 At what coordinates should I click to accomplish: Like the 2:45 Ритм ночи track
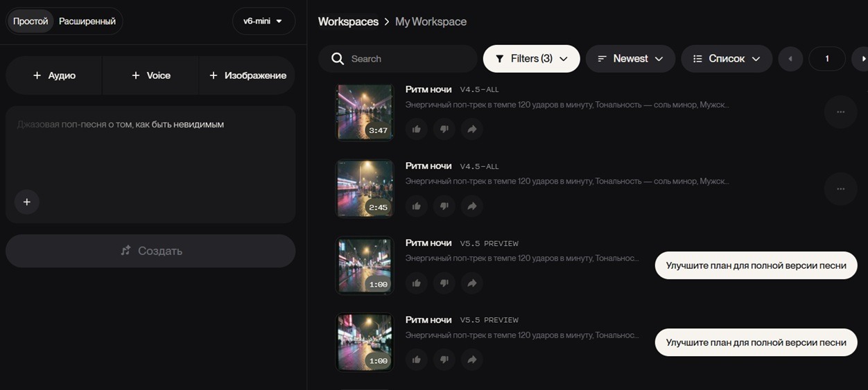point(416,206)
